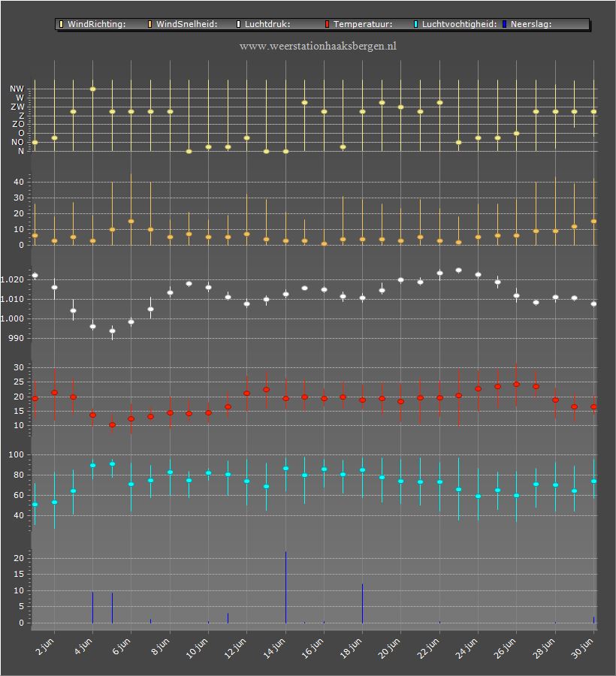Screen dimensions: 616x676
Task: Click the 8 jun date label
Action: [x=160, y=647]
